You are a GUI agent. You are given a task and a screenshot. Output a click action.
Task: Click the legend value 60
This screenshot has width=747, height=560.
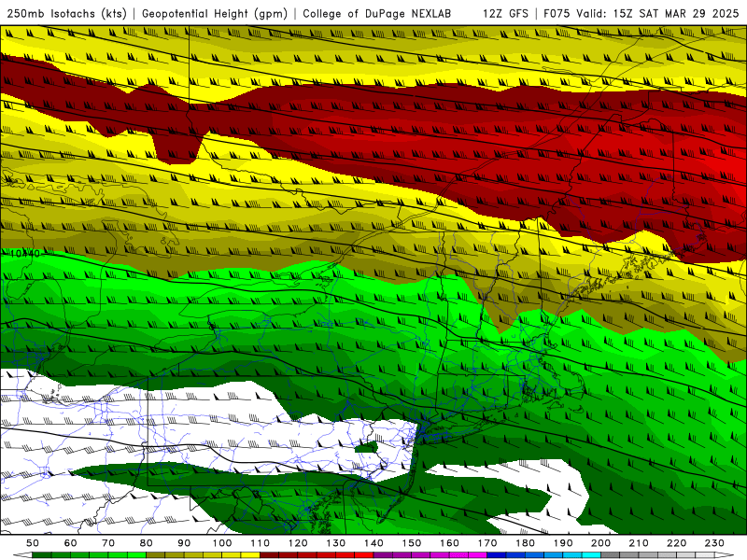pyautogui.click(x=71, y=543)
